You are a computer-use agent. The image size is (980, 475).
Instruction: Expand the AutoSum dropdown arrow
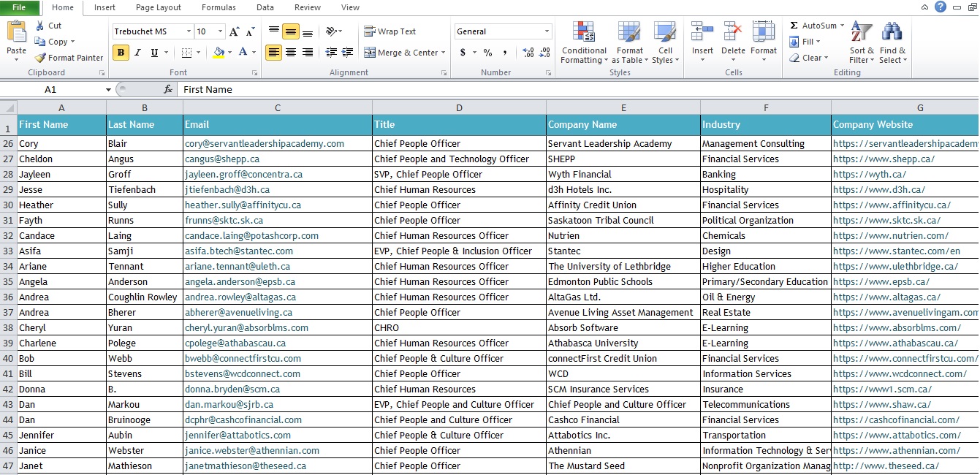(x=842, y=26)
